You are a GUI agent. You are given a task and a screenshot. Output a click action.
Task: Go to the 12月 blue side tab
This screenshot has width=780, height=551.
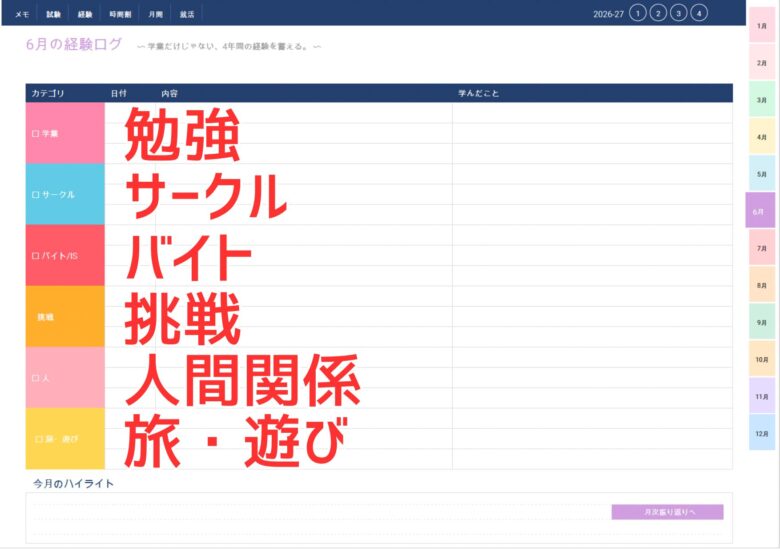[x=762, y=433]
